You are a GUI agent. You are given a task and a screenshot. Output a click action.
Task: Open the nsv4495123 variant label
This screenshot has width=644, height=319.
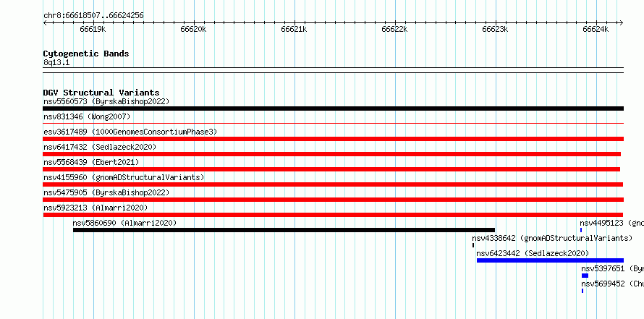[x=611, y=223]
